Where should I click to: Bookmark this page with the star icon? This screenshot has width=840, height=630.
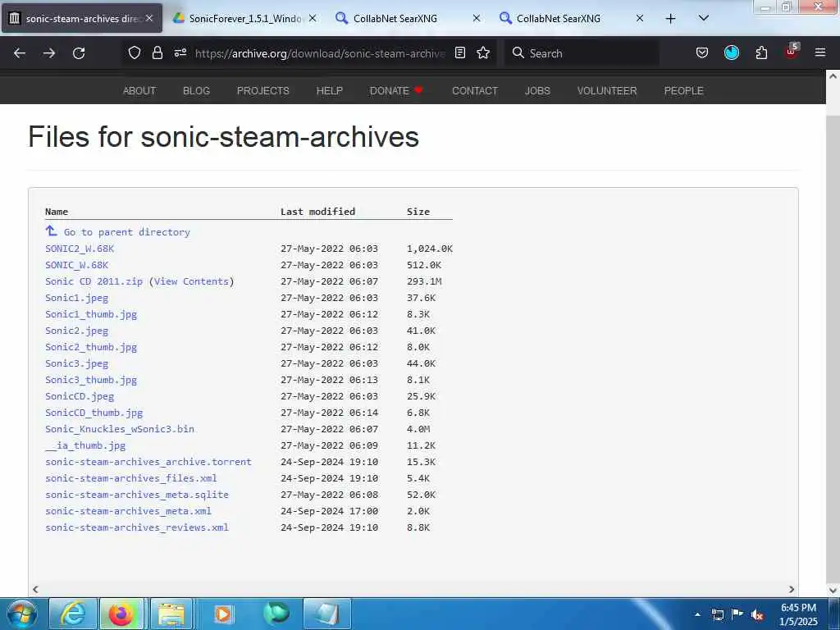click(x=483, y=52)
